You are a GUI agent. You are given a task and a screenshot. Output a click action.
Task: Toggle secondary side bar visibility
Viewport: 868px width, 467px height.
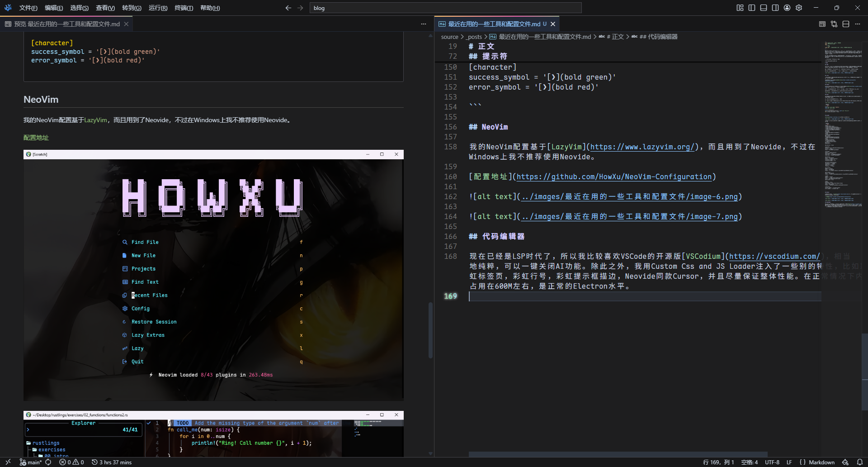pyautogui.click(x=775, y=8)
